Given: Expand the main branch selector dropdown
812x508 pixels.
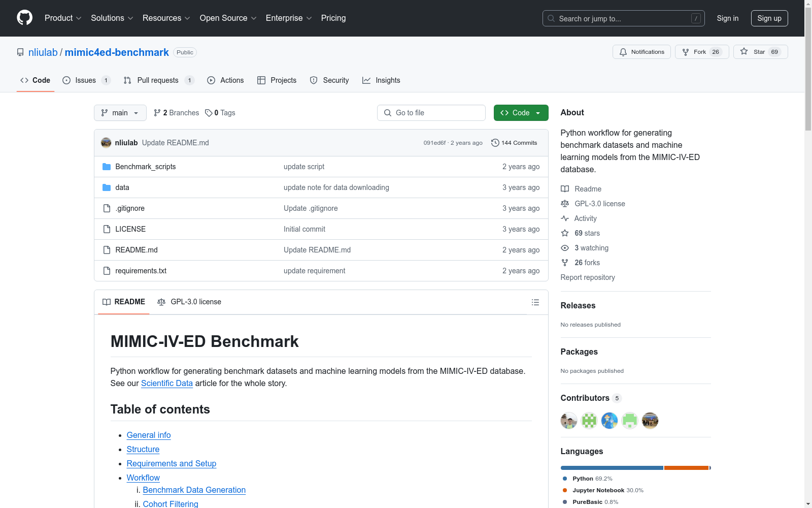Looking at the screenshot, I should (120, 113).
